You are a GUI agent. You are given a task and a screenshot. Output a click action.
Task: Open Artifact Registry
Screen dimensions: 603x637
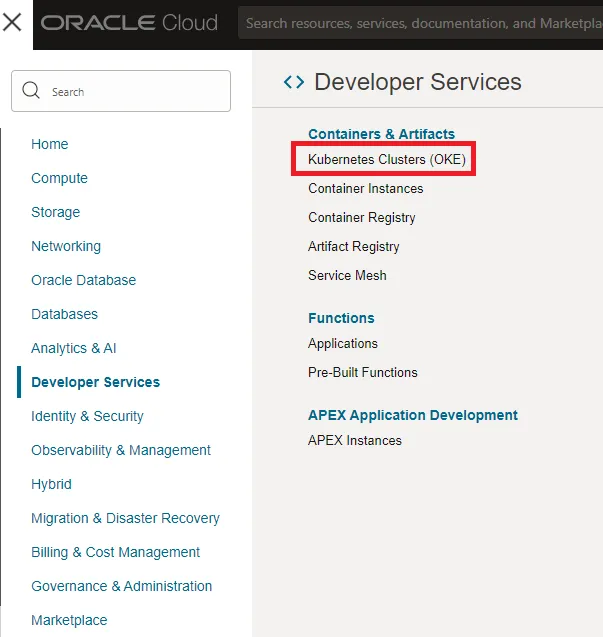[354, 247]
